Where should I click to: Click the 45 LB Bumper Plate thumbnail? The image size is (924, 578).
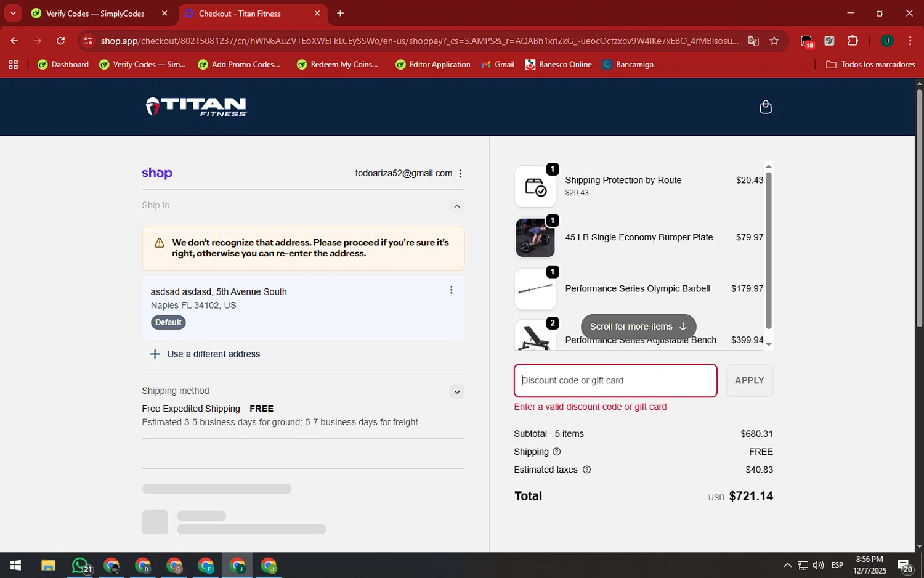click(x=535, y=237)
